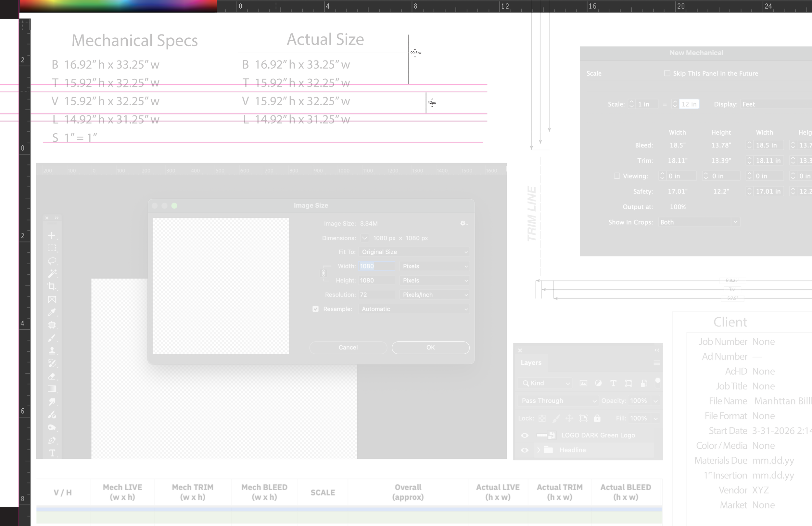Select the Magic Wand tool

click(x=52, y=274)
